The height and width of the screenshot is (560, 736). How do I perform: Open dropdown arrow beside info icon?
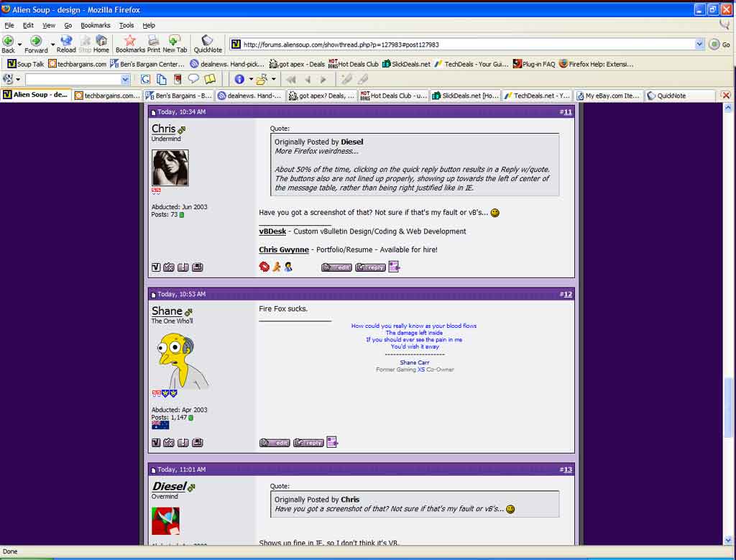(251, 79)
